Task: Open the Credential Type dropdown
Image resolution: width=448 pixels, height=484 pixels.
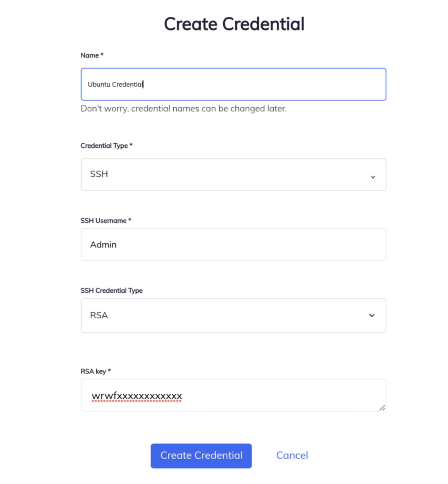Action: coord(233,174)
